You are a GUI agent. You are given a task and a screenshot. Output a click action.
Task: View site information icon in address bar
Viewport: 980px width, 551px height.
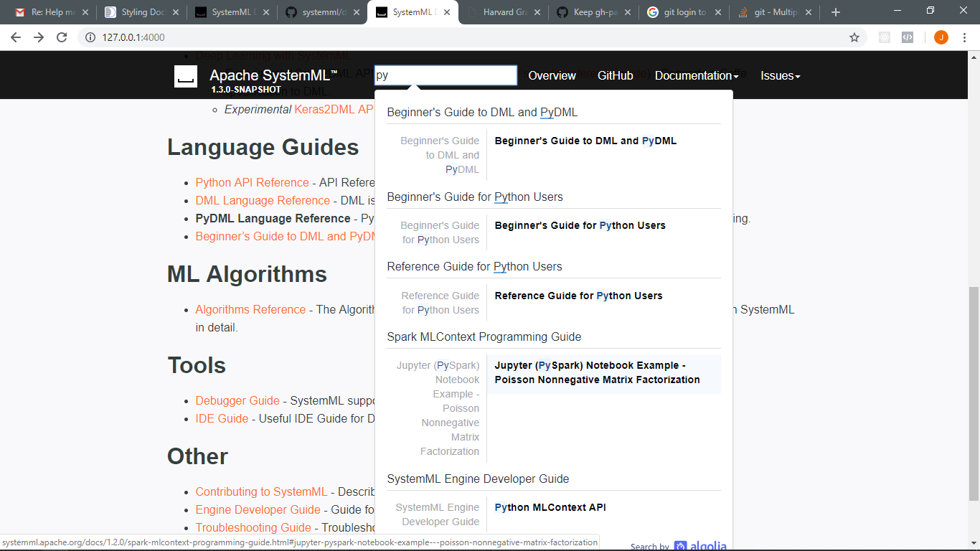click(x=90, y=37)
